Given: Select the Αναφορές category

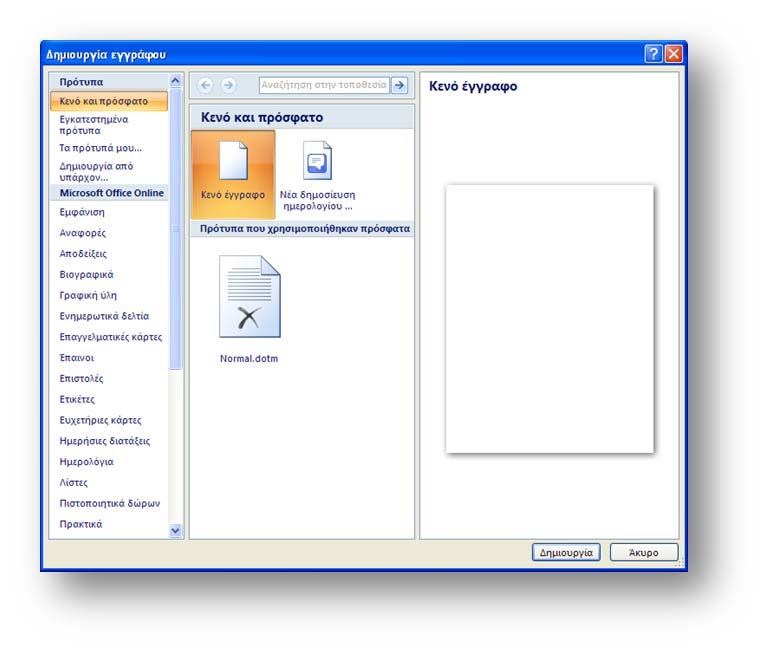Looking at the screenshot, I should coord(83,233).
